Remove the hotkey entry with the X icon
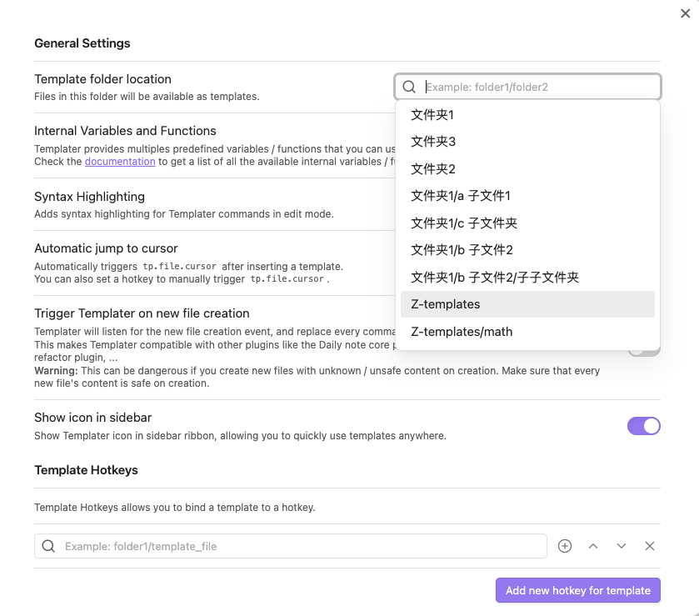This screenshot has height=616, width=699. [650, 546]
